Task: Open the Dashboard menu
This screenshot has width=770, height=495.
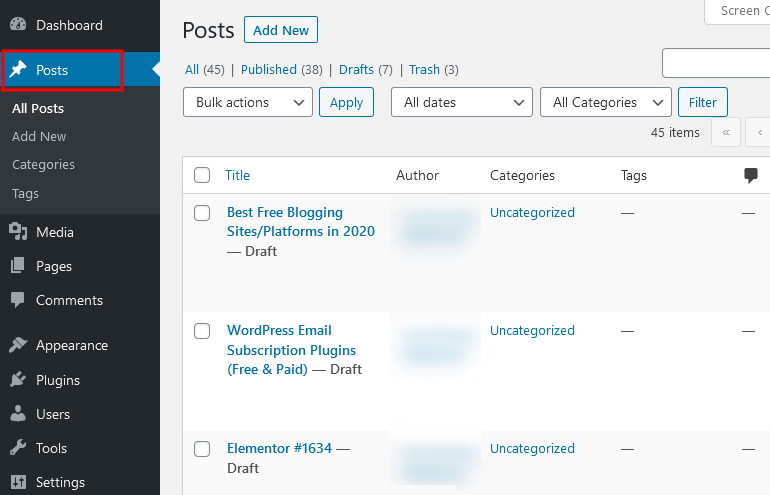Action: (69, 25)
